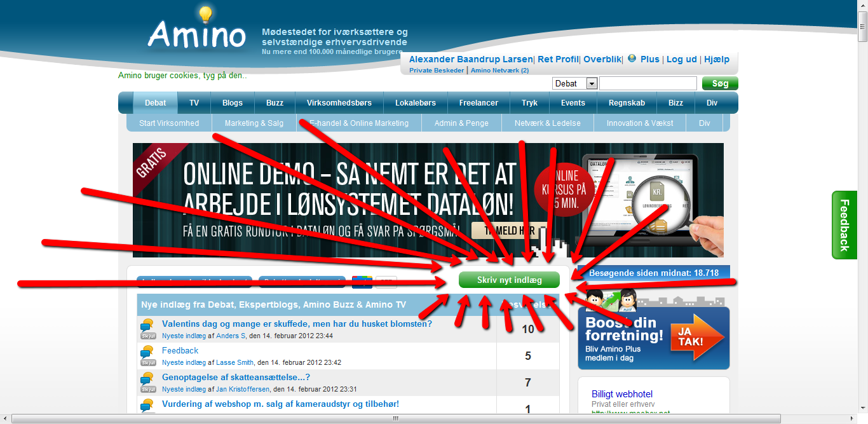
Task: Open Jan Kristoffersen user profile link
Action: click(x=242, y=389)
